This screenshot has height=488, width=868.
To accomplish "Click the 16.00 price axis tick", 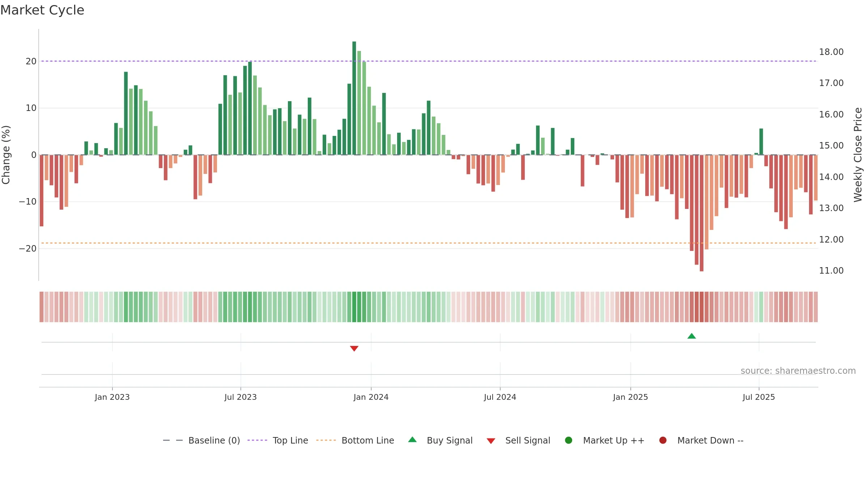I will pyautogui.click(x=831, y=115).
